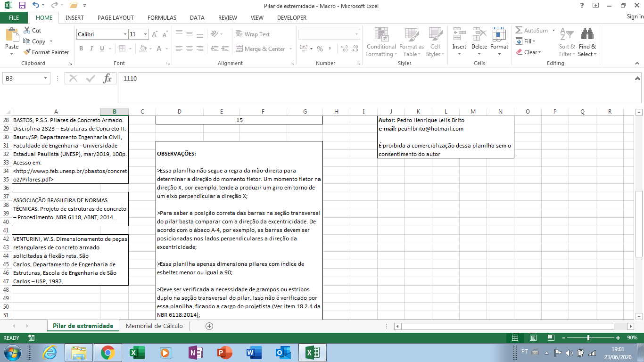Click the add new sheet plus icon
Screen dimensions: 644x362
(x=209, y=326)
